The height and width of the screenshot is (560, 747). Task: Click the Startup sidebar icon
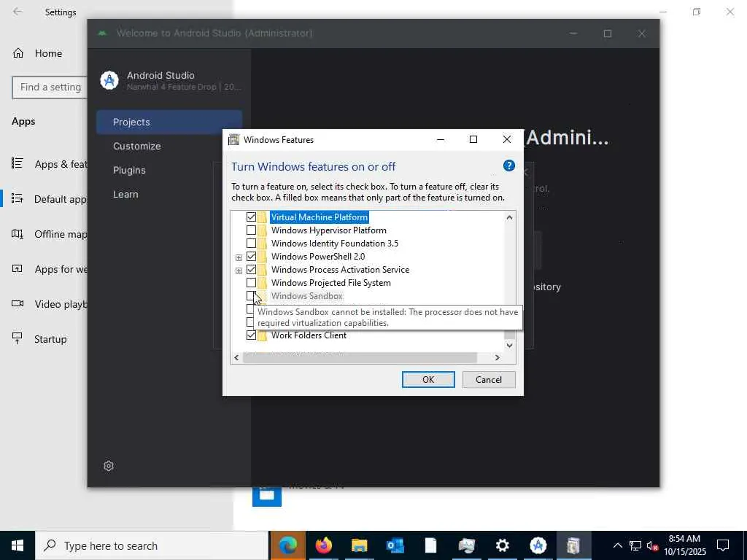(18, 338)
